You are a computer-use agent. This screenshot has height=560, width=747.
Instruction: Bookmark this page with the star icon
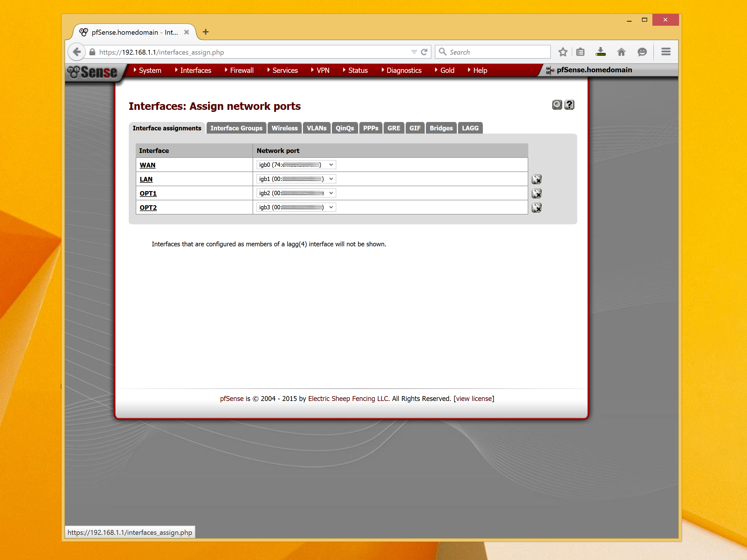(563, 52)
